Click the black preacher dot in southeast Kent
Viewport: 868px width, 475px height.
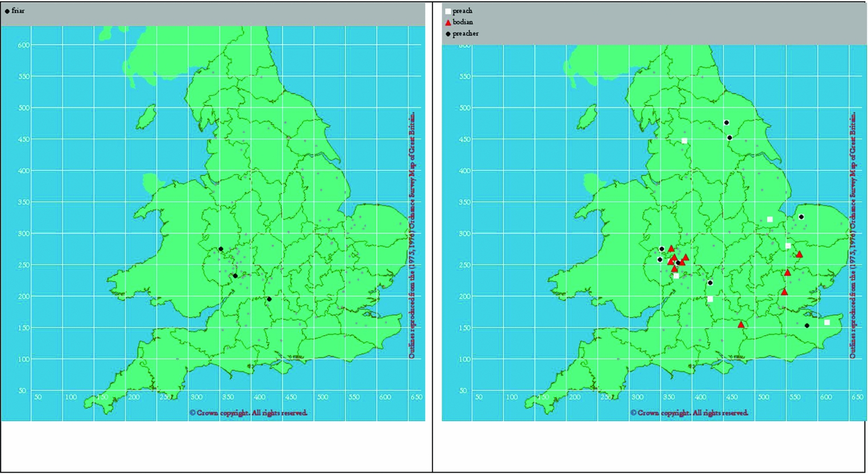(x=807, y=326)
